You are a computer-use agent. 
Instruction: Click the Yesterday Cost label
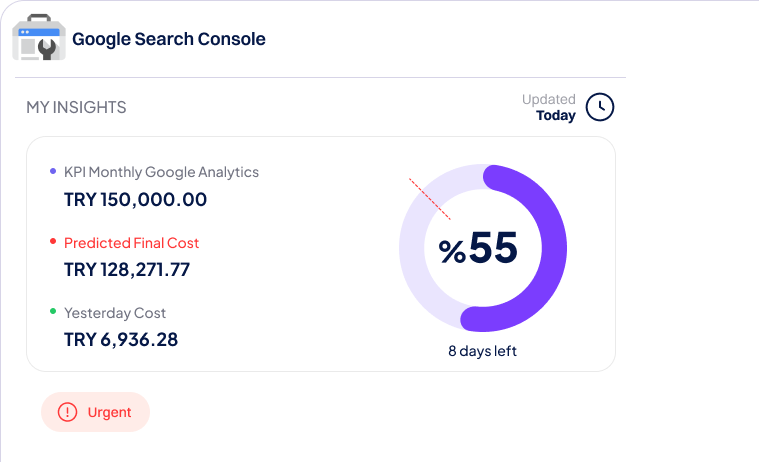(115, 313)
